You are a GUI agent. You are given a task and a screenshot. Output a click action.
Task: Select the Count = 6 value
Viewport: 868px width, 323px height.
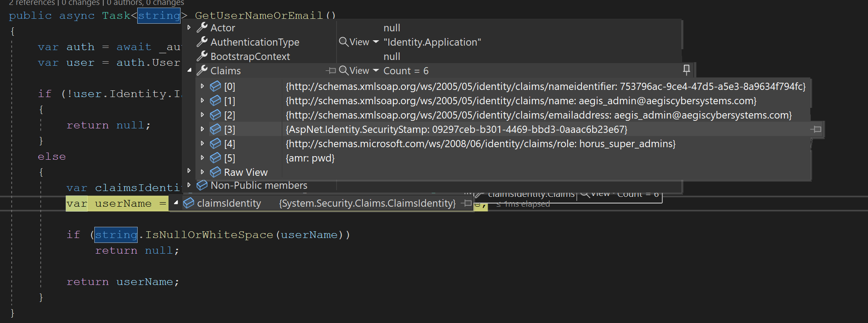click(x=406, y=71)
